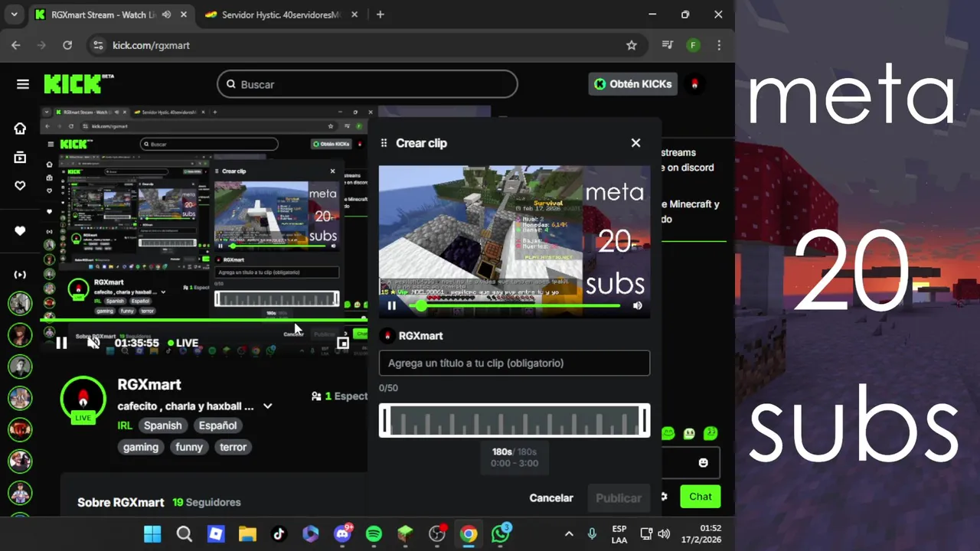Screen dimensions: 980x551
Task: Open the outlined heart Following icon in sidebar
Action: 20,185
